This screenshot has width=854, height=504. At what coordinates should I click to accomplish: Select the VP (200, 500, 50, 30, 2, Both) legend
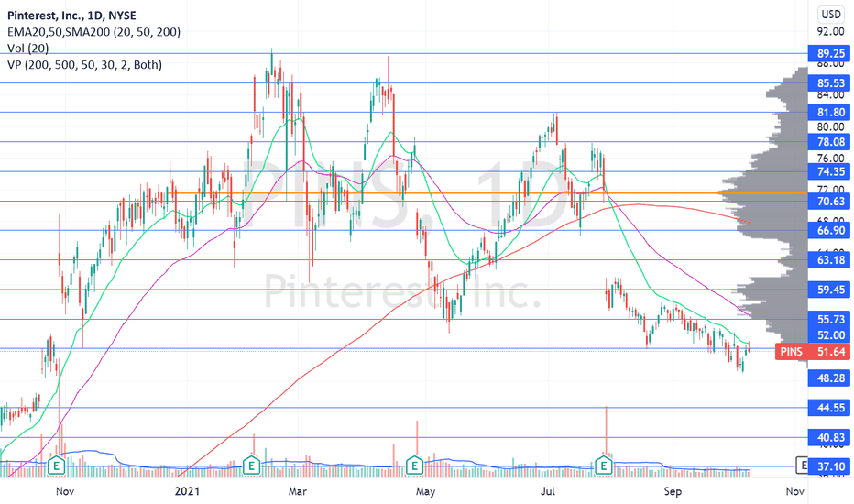point(84,65)
